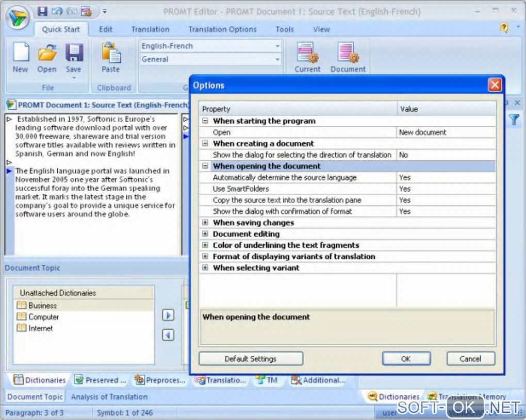Click the filter funnel icon
526x420 pixels.
pyautogui.click(x=514, y=120)
